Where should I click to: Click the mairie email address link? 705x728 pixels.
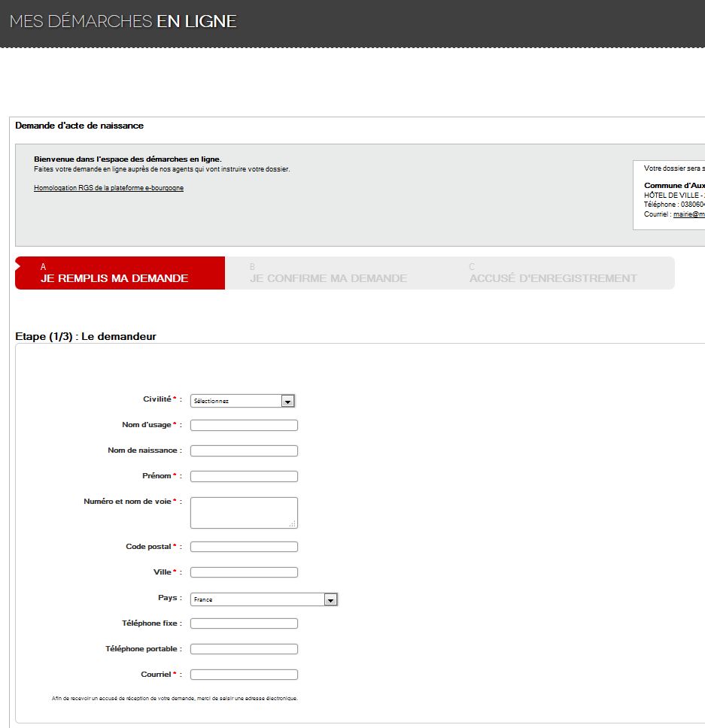coord(688,214)
